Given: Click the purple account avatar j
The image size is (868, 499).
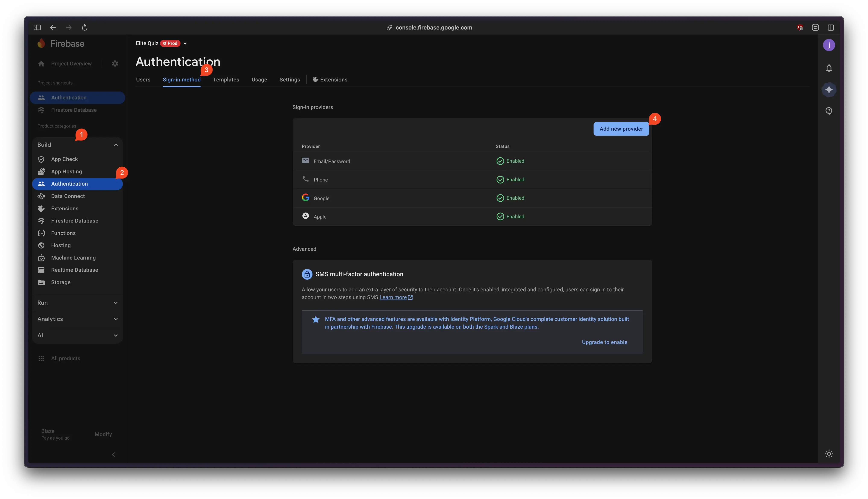Looking at the screenshot, I should tap(829, 45).
